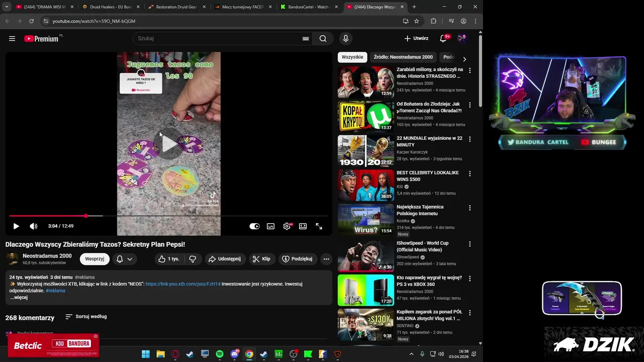Open the Windows Start menu
The image size is (644, 362).
145,354
